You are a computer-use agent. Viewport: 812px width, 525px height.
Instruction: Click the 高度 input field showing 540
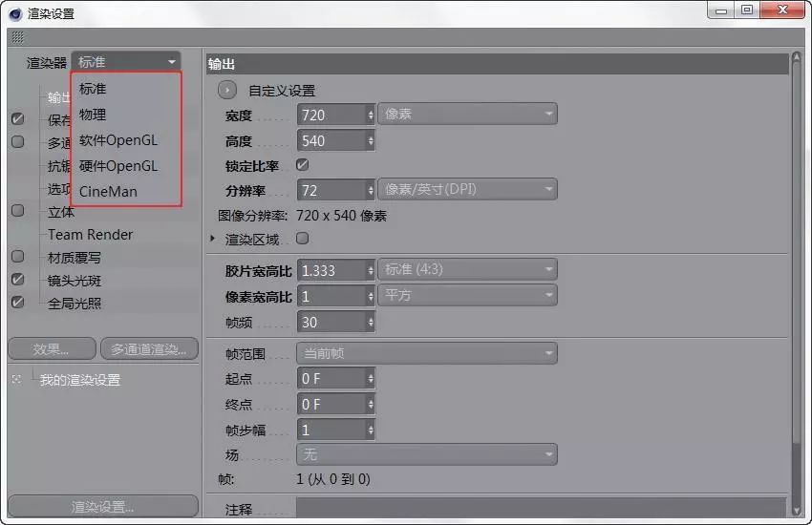(331, 140)
